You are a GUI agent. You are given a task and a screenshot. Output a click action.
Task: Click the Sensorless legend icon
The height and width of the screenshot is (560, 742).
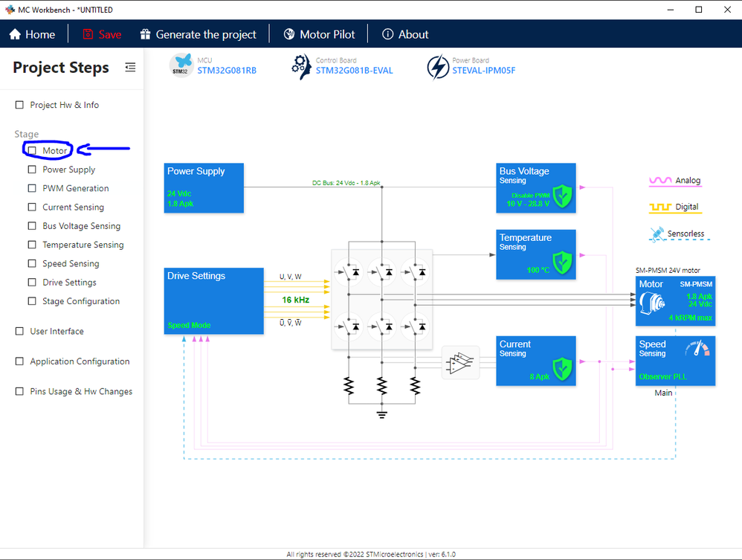tap(656, 234)
